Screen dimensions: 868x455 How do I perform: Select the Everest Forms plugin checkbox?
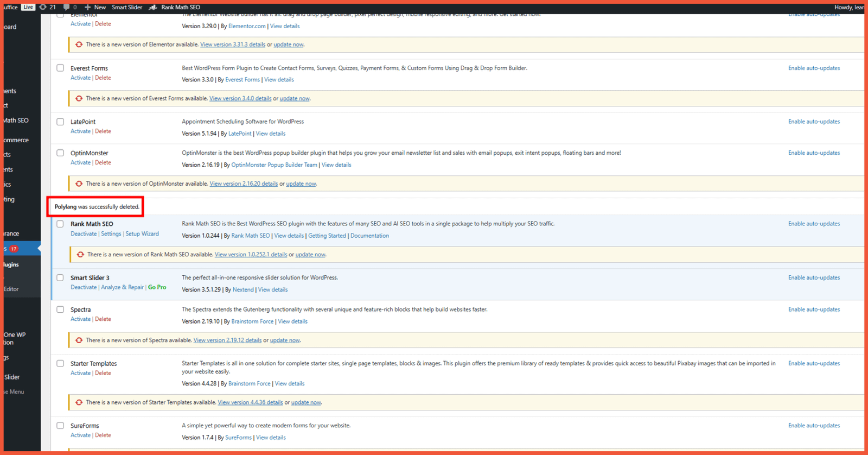[60, 68]
